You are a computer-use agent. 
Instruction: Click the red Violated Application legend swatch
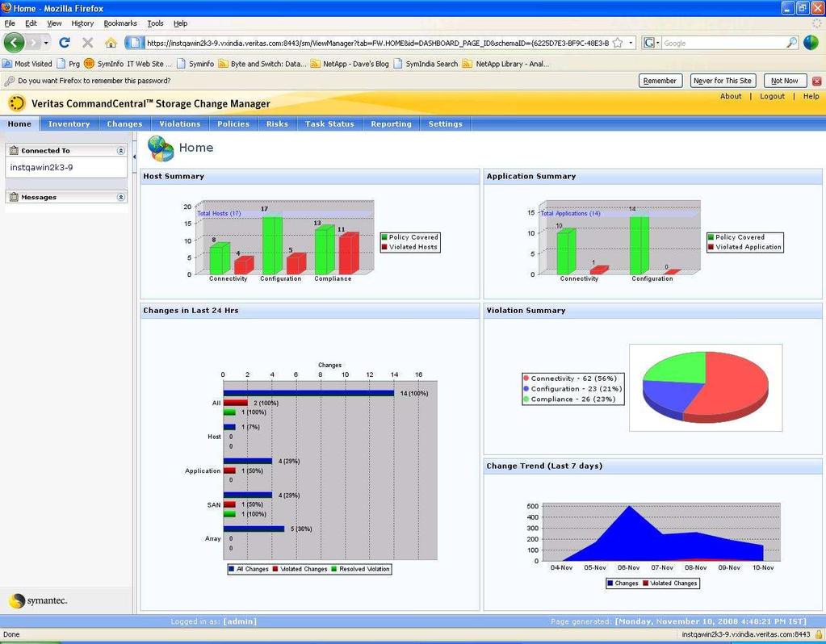711,247
